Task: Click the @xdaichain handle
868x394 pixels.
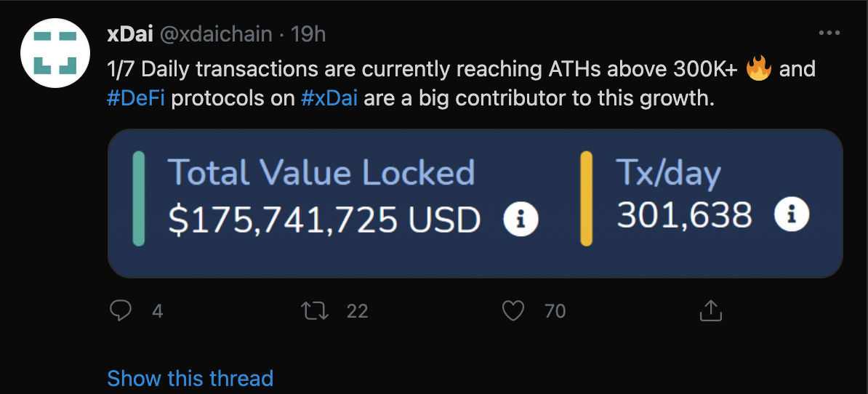Action: [x=216, y=34]
